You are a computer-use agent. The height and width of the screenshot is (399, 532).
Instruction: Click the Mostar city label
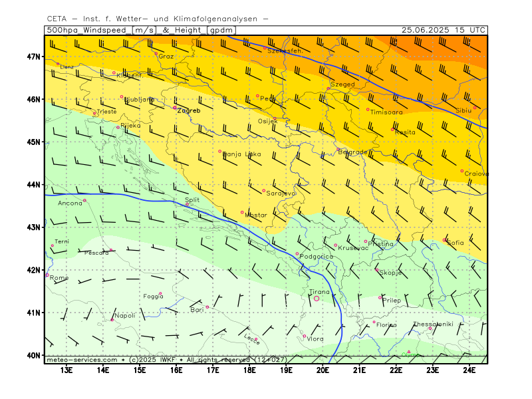pos(256,215)
